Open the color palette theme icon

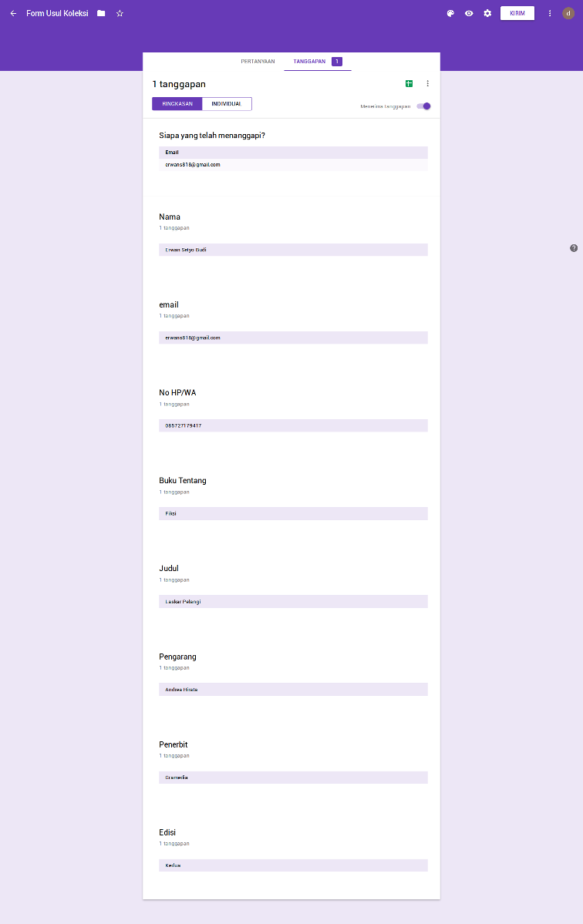450,13
